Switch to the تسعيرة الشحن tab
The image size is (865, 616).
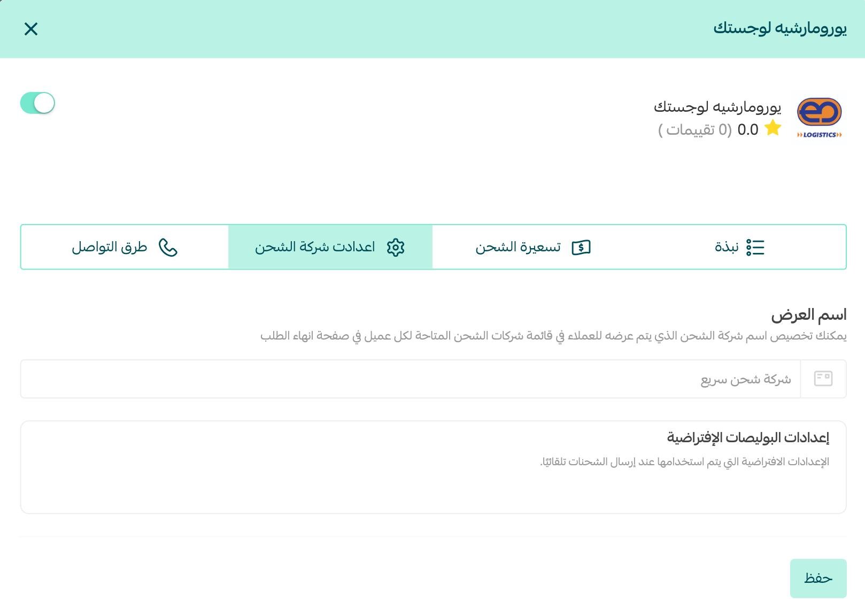coord(533,247)
